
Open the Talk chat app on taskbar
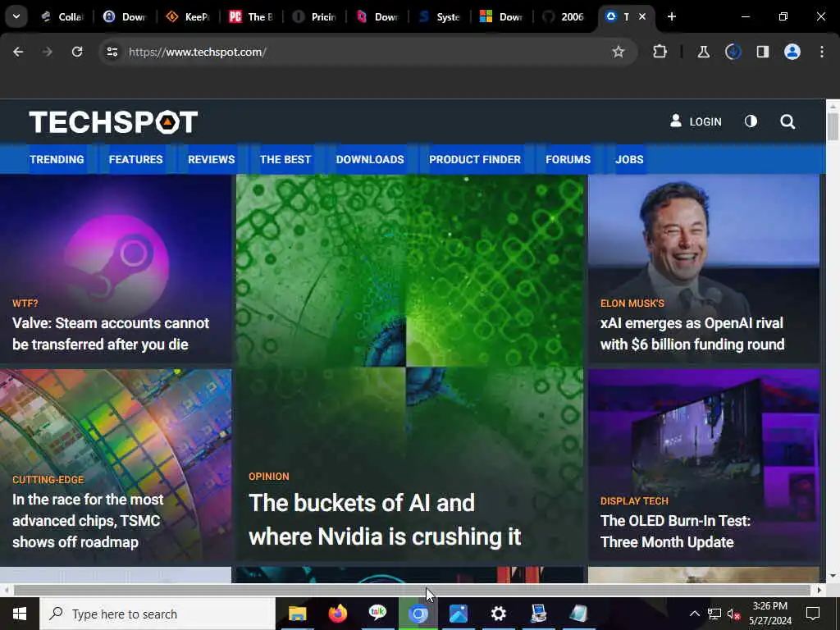377,614
